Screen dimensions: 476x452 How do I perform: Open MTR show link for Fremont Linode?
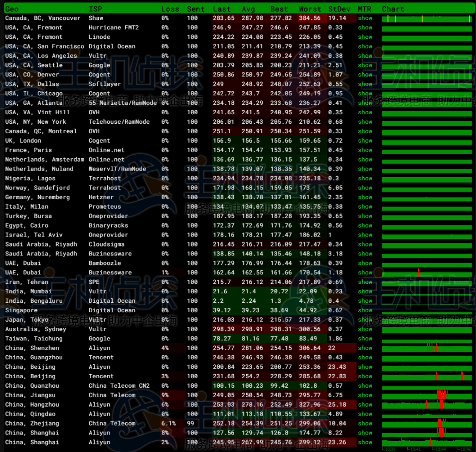[365, 37]
